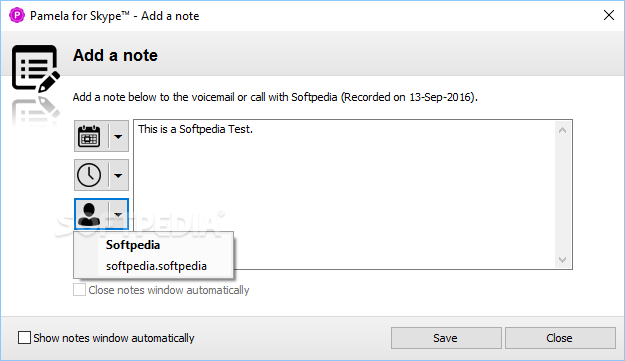Enable Show notes window automatically
This screenshot has height=361, width=625.
point(24,337)
